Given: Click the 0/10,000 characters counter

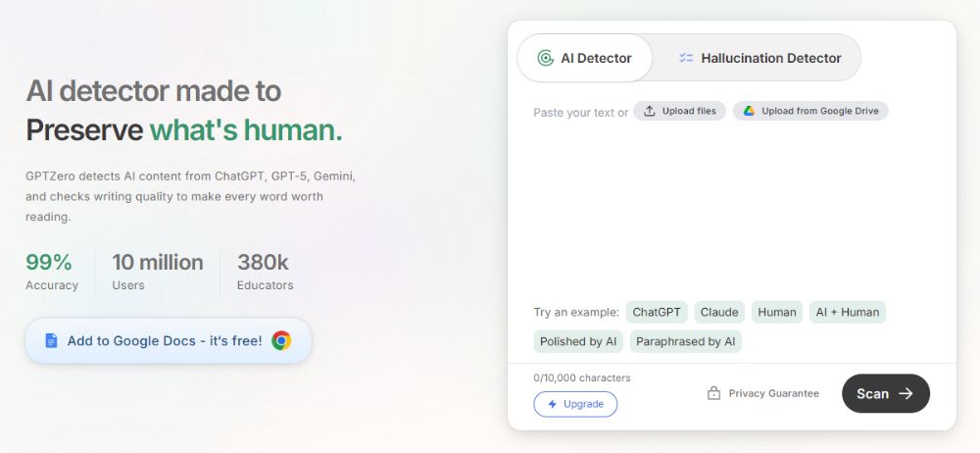Looking at the screenshot, I should (582, 377).
